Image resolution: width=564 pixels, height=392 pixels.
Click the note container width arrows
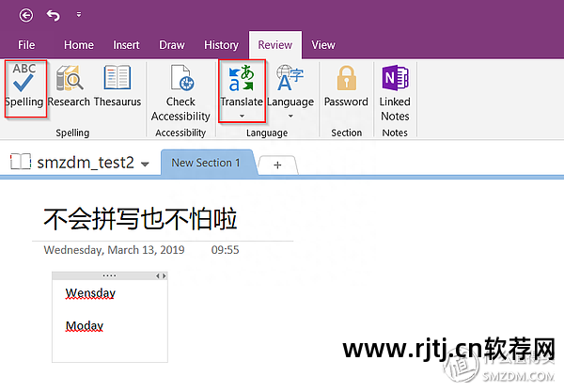coord(161,275)
